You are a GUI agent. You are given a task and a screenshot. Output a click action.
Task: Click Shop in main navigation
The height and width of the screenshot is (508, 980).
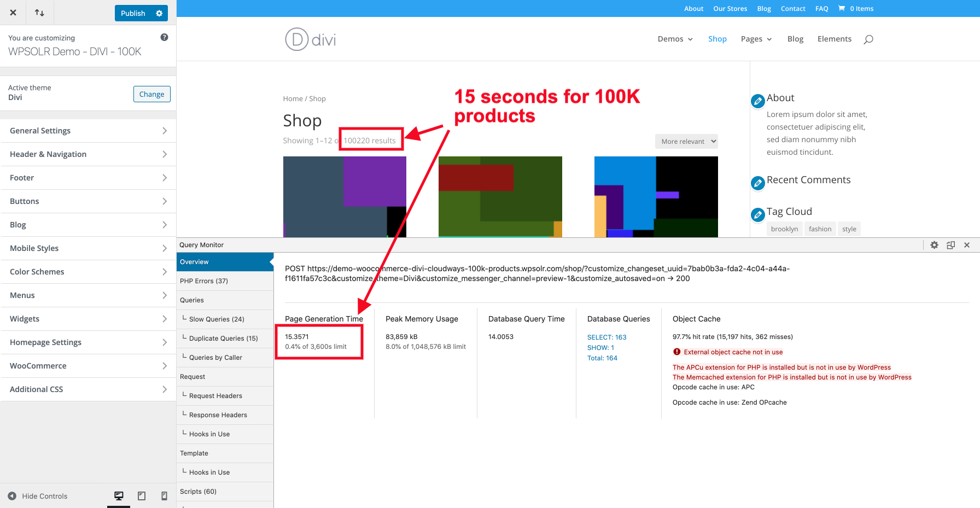pos(717,39)
